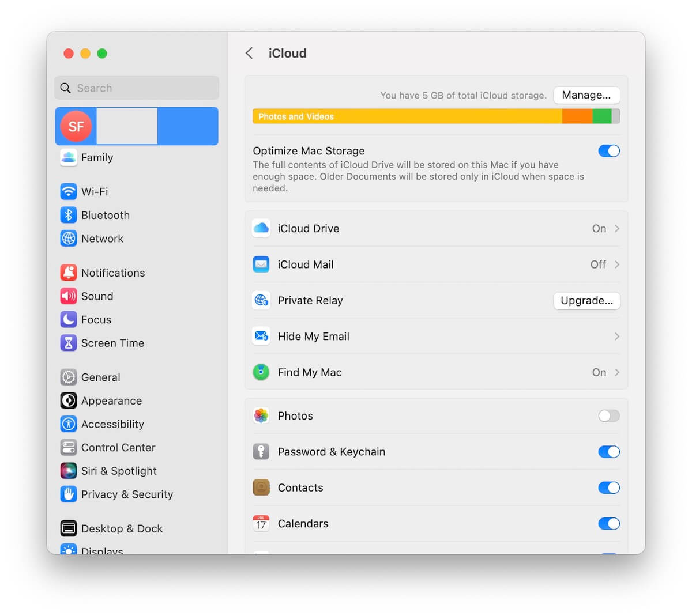The width and height of the screenshot is (692, 616).
Task: Open Accessibility icon in sidebar
Action: [x=69, y=424]
